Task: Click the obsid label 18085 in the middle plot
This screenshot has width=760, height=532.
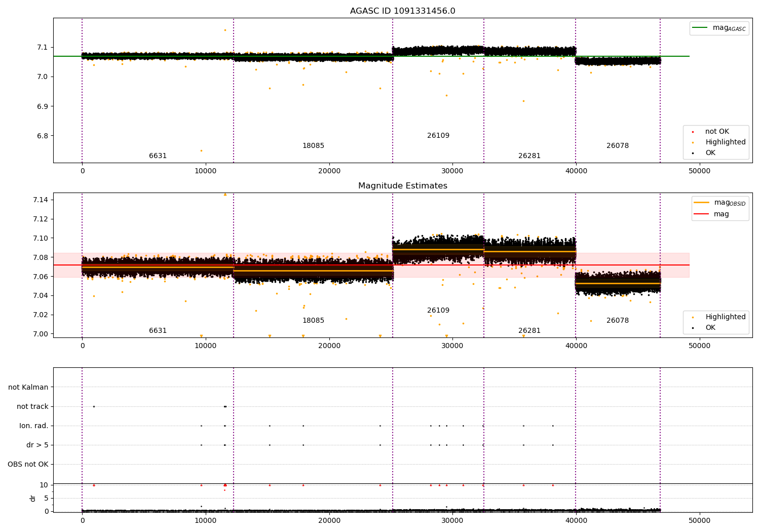Action: click(313, 321)
